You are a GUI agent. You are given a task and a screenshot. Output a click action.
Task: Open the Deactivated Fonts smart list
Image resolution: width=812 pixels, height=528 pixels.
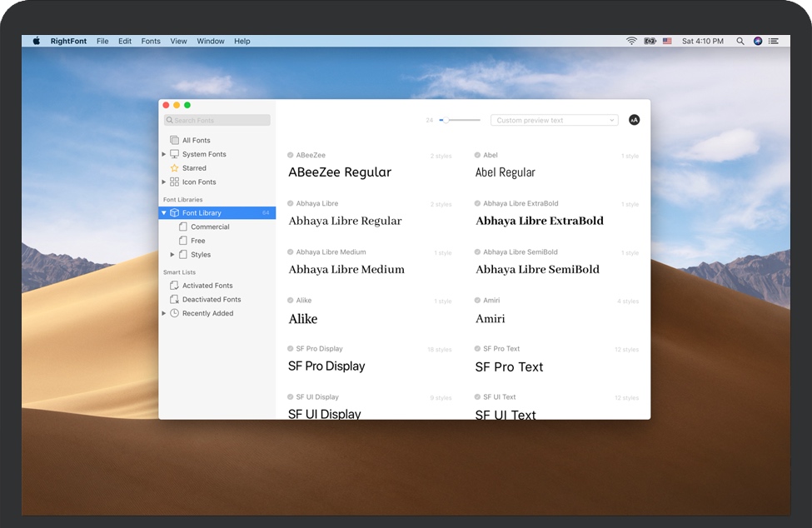click(x=211, y=300)
